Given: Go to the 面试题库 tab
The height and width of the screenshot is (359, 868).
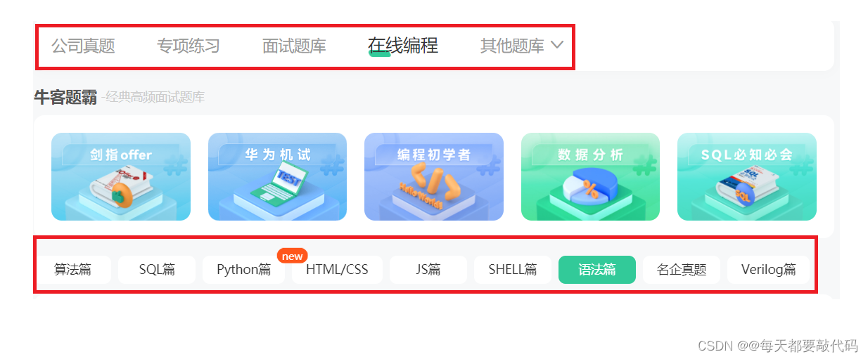Looking at the screenshot, I should [294, 46].
